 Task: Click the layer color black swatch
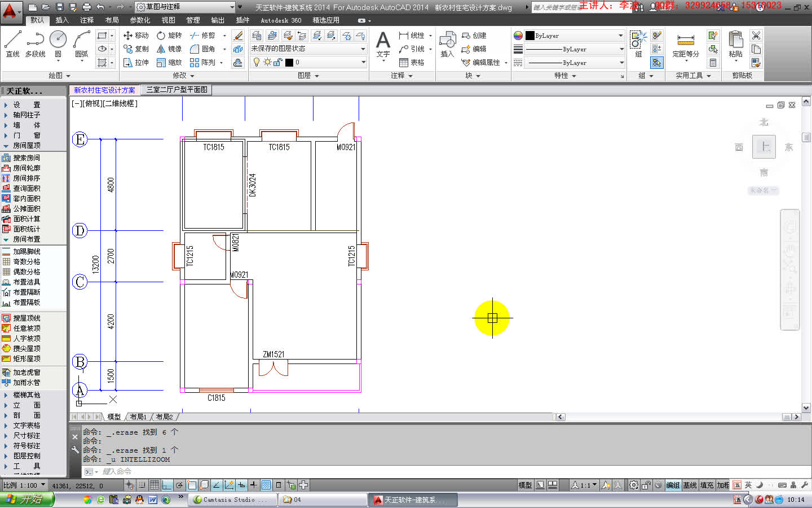(289, 62)
